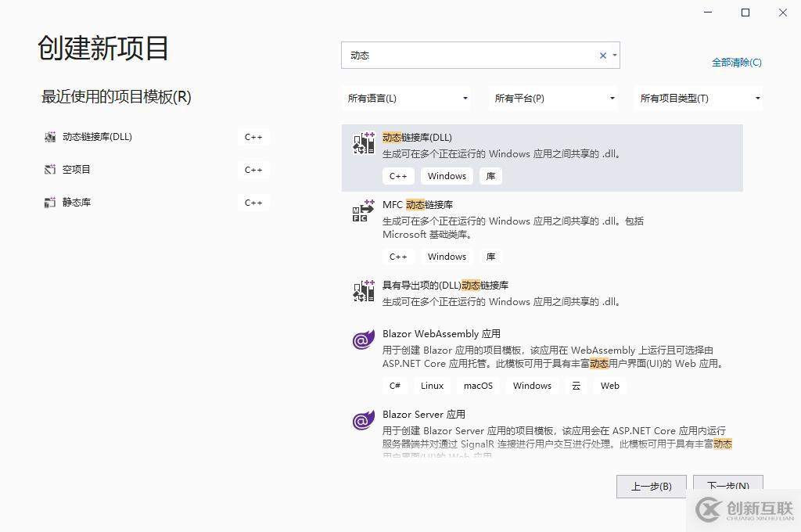Screen dimensions: 801x532
Task: Clear search text with the X icon
Action: 603,56
